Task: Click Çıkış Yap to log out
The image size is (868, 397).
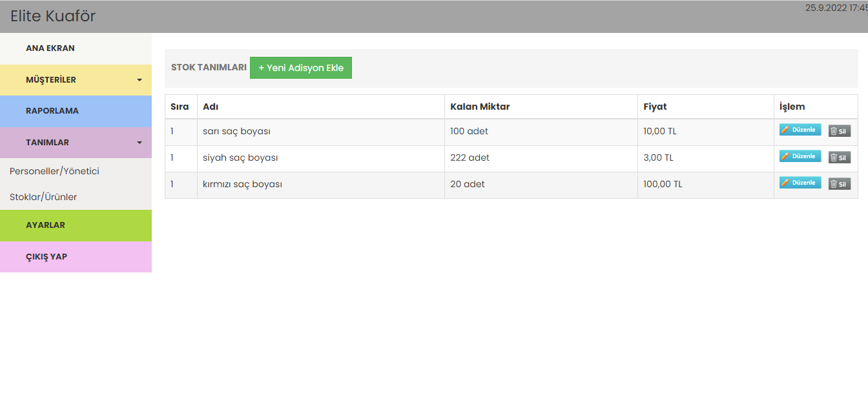Action: pyautogui.click(x=46, y=257)
